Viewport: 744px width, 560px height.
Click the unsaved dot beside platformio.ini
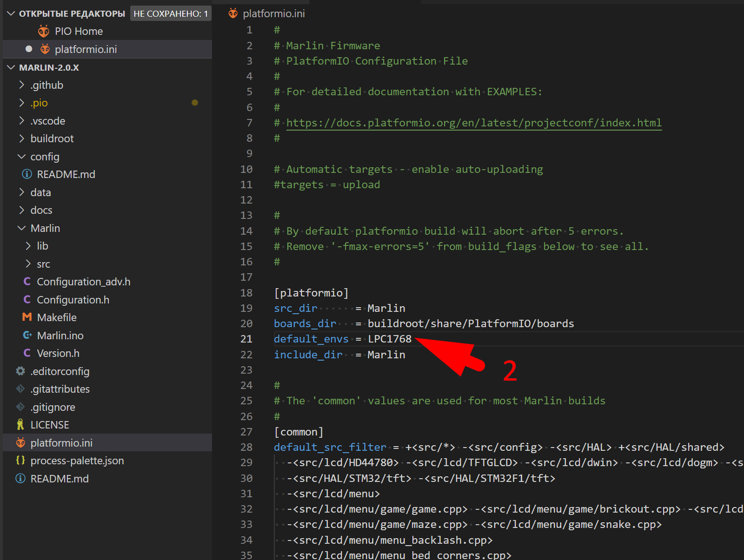(29, 49)
